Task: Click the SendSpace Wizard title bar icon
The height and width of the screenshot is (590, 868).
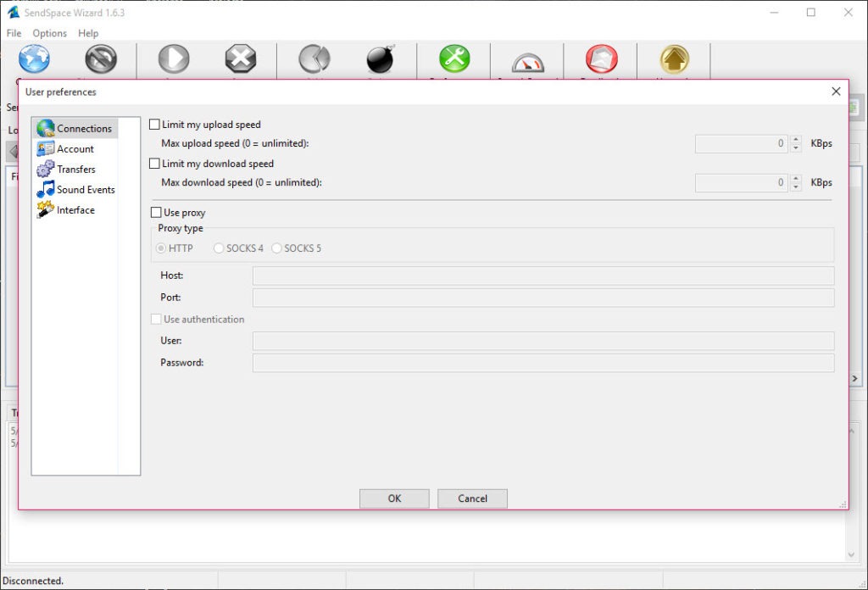Action: tap(14, 12)
